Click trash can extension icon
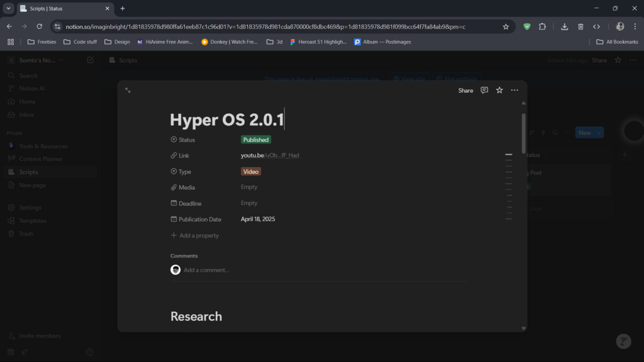This screenshot has height=362, width=644. [581, 27]
